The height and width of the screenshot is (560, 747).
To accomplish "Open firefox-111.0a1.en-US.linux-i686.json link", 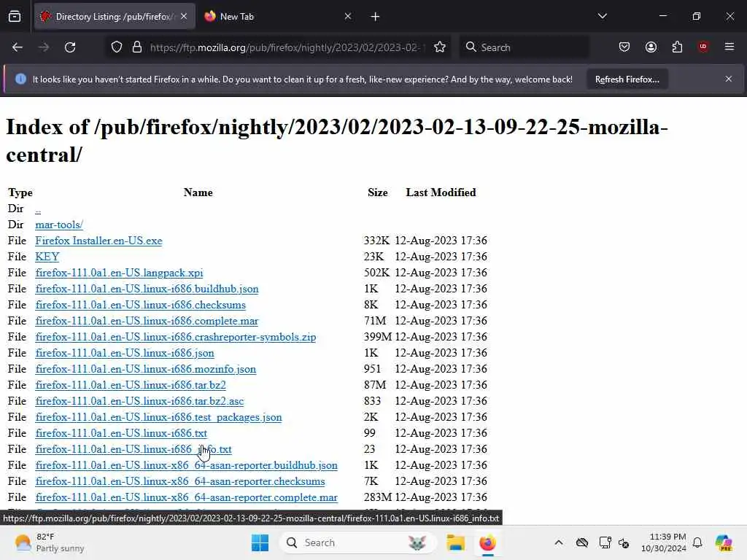I will (x=125, y=353).
